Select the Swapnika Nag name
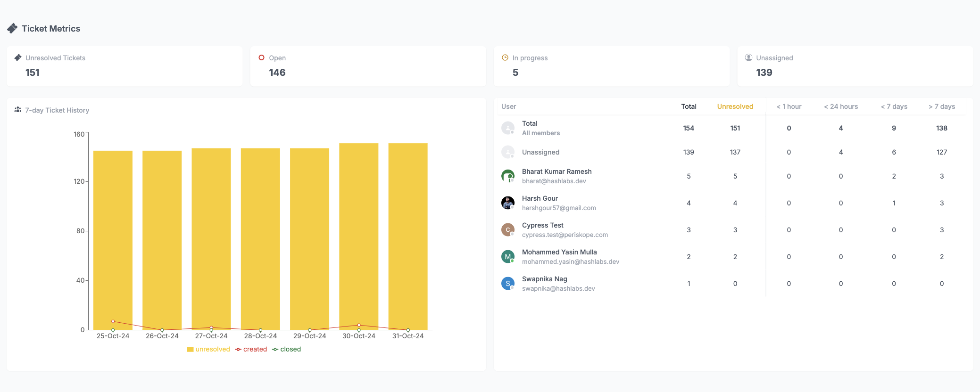The width and height of the screenshot is (980, 392). tap(545, 279)
